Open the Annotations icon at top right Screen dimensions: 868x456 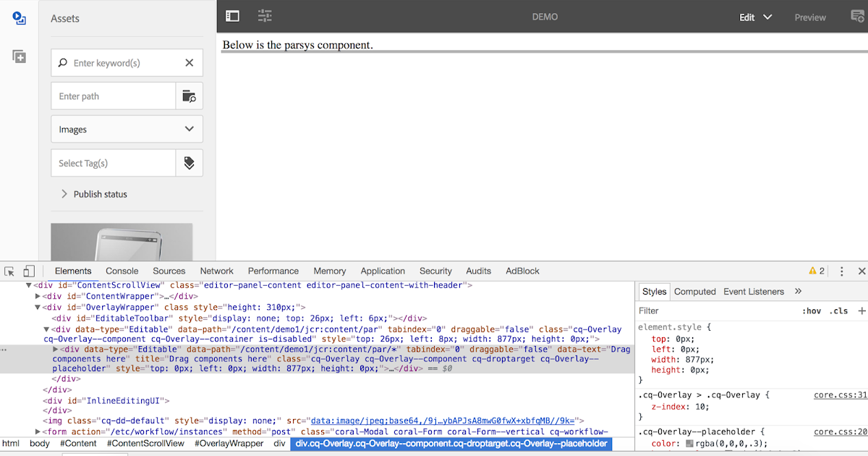[x=857, y=15]
